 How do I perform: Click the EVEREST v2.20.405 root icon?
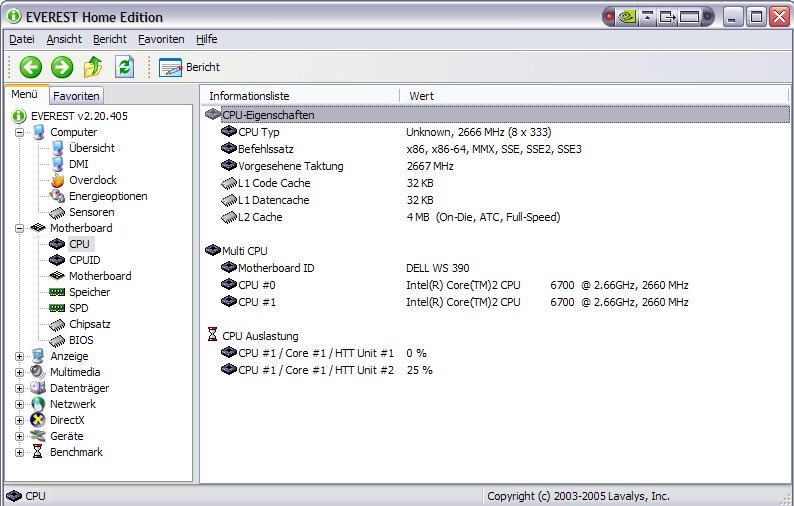[19, 116]
